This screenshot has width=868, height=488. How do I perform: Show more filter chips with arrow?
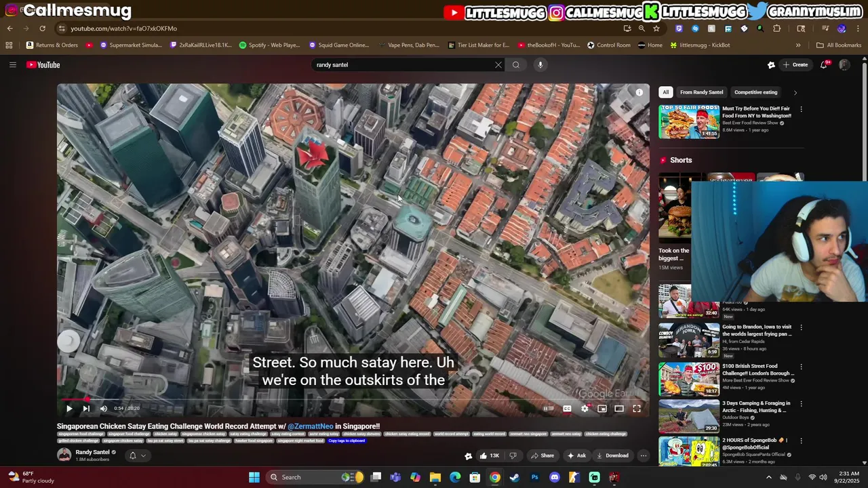pos(795,92)
